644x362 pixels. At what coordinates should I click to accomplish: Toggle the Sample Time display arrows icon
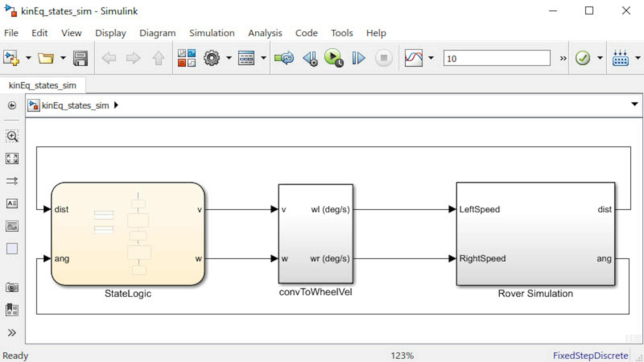12,181
